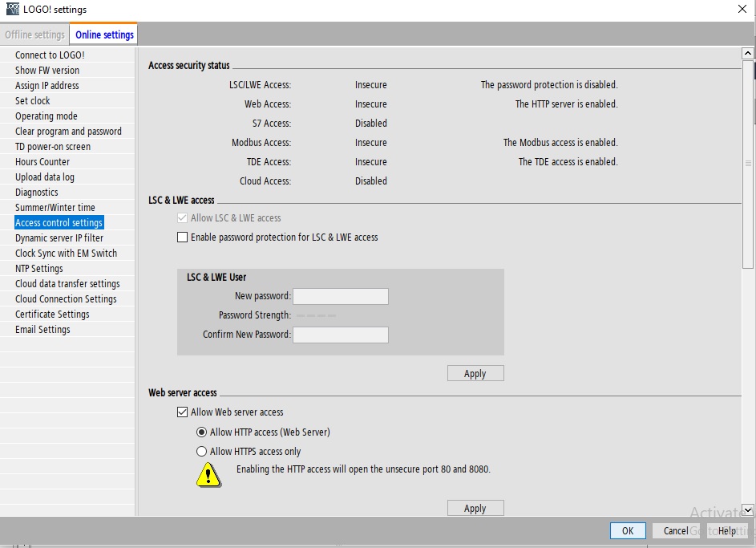This screenshot has width=756, height=548.
Task: Open Cloud Connection Settings
Action: 66,299
